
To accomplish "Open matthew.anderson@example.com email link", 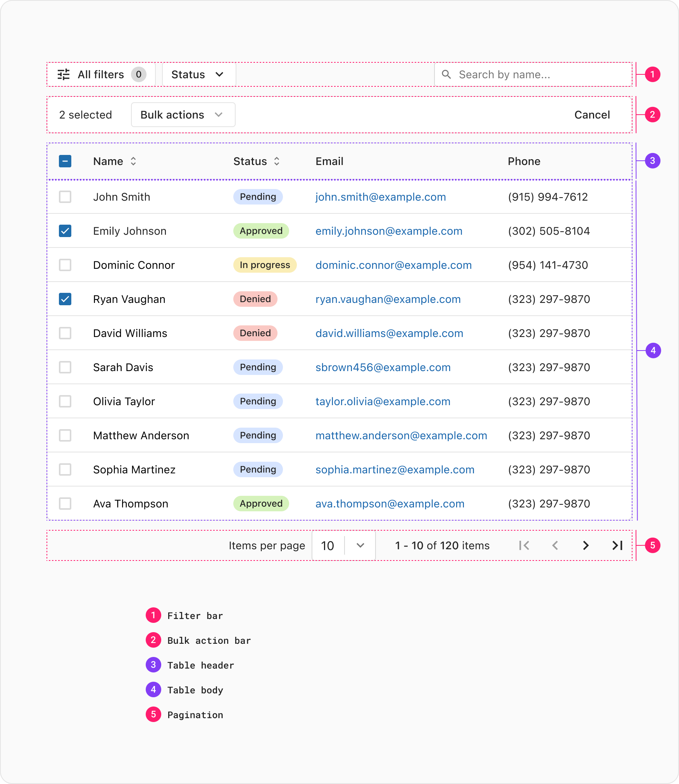I will coord(401,435).
